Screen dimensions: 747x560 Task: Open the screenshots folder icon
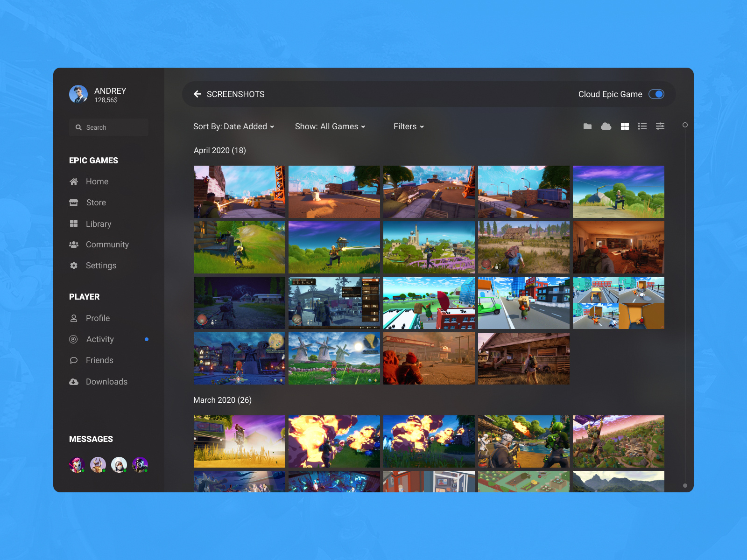coord(587,126)
